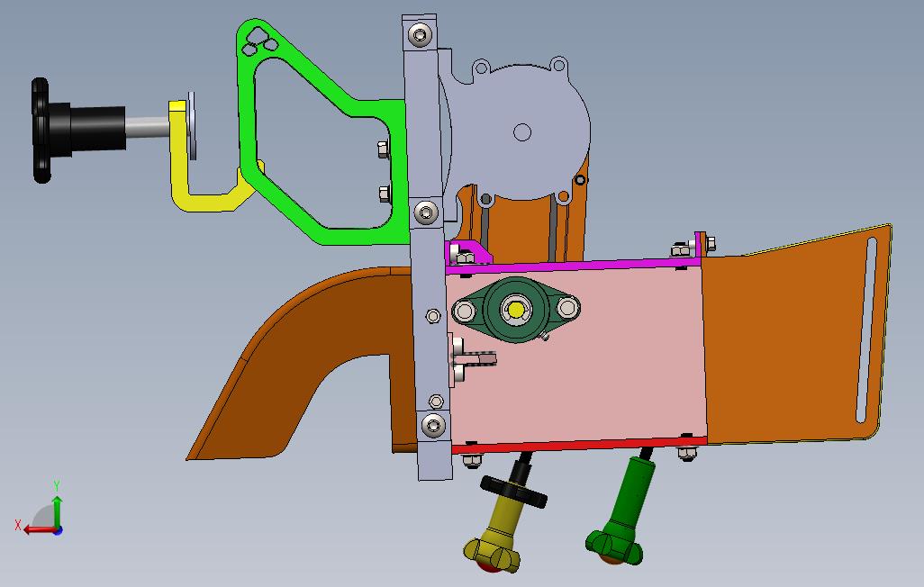
Task: Click the top socket screw on the gray bar
Action: (420, 35)
